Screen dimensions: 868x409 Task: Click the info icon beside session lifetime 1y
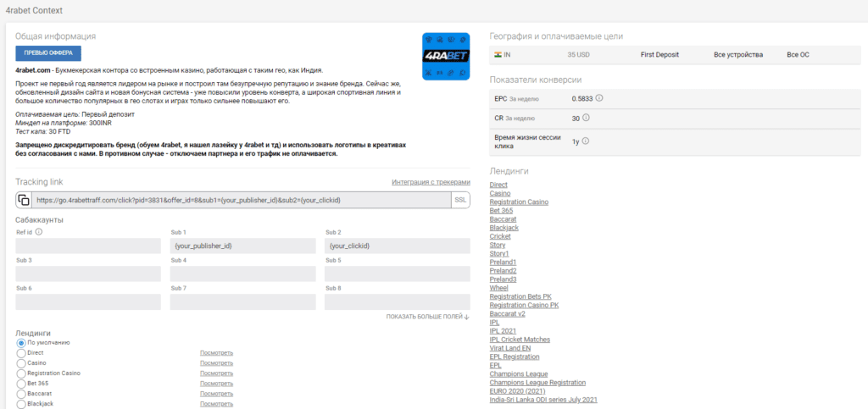(x=586, y=141)
